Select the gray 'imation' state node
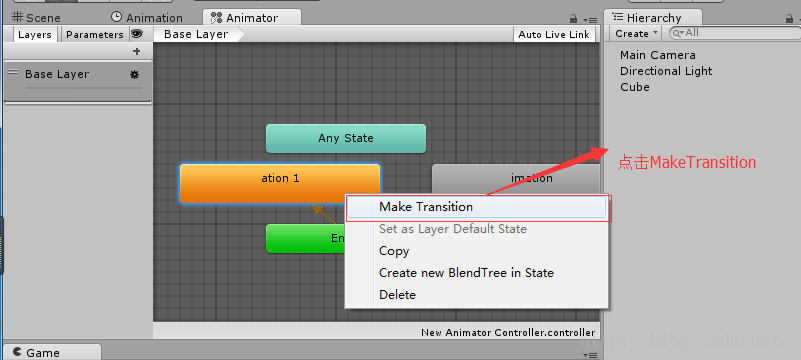 [516, 178]
